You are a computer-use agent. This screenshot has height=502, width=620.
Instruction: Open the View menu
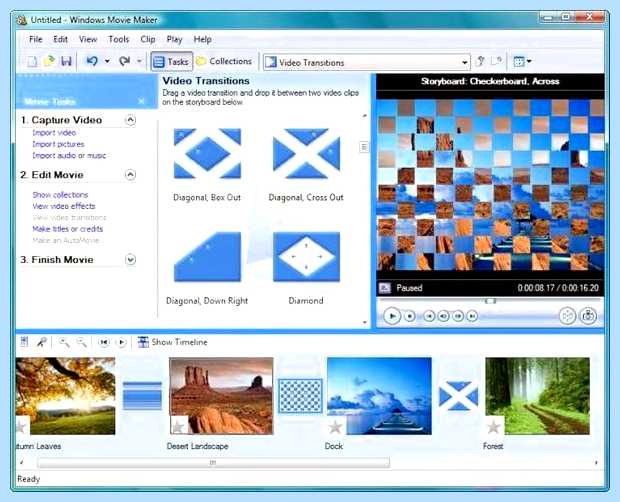coord(88,40)
